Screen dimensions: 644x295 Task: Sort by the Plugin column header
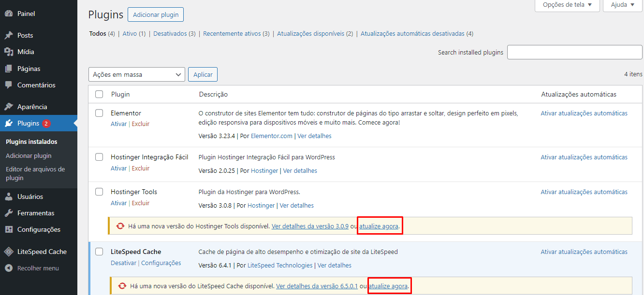click(x=120, y=94)
